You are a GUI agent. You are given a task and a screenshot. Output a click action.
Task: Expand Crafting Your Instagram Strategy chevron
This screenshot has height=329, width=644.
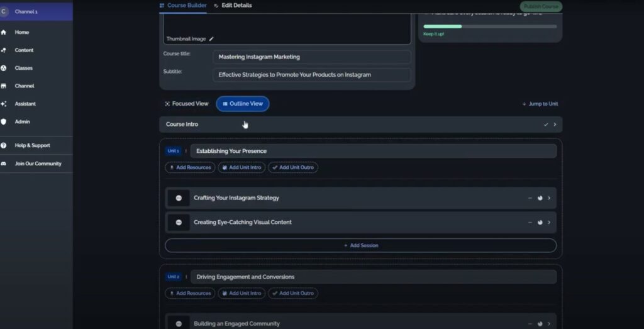[x=549, y=198]
